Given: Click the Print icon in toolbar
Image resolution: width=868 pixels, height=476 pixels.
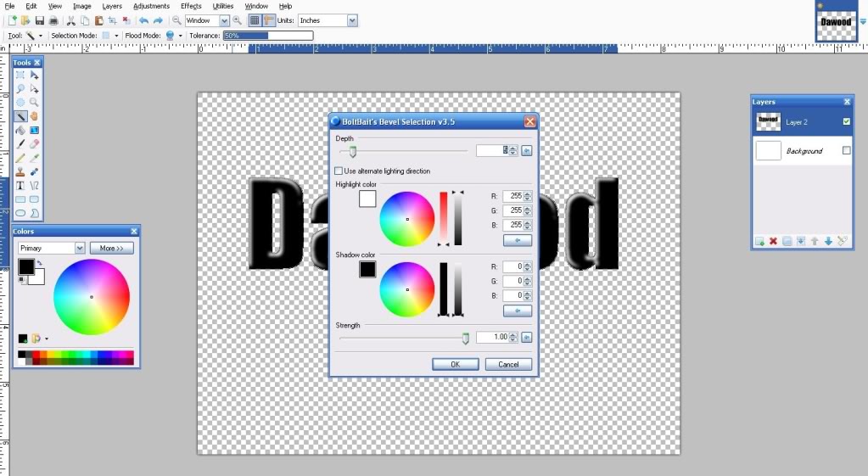Looking at the screenshot, I should [53, 20].
